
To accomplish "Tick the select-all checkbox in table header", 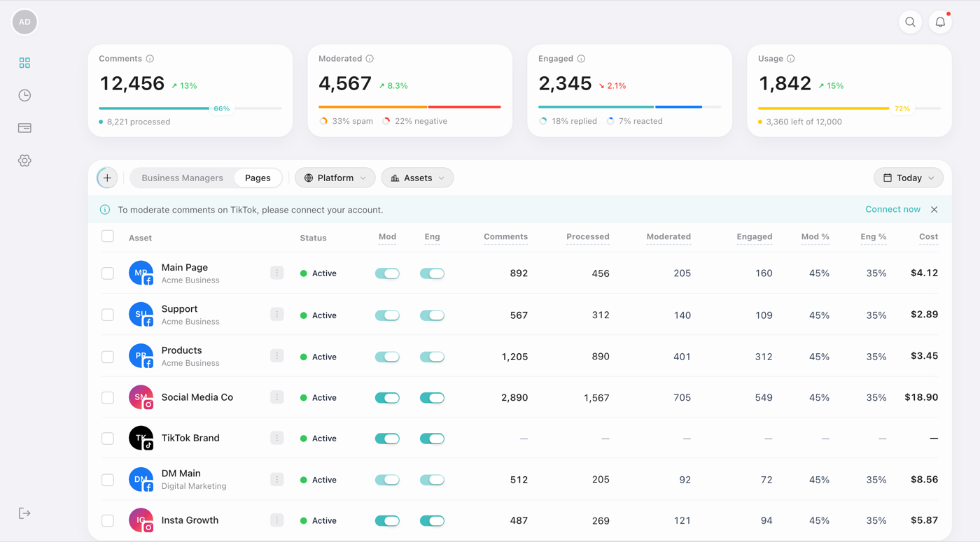I will click(108, 236).
